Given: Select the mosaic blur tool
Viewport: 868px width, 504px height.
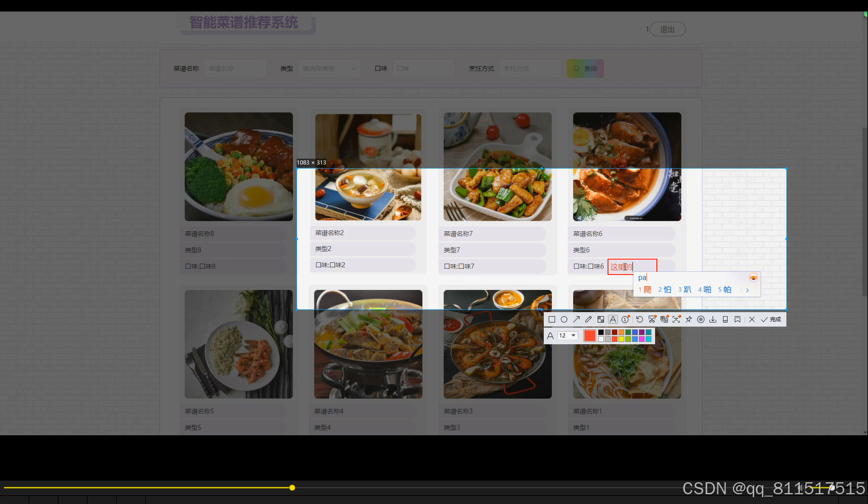Looking at the screenshot, I should click(601, 319).
